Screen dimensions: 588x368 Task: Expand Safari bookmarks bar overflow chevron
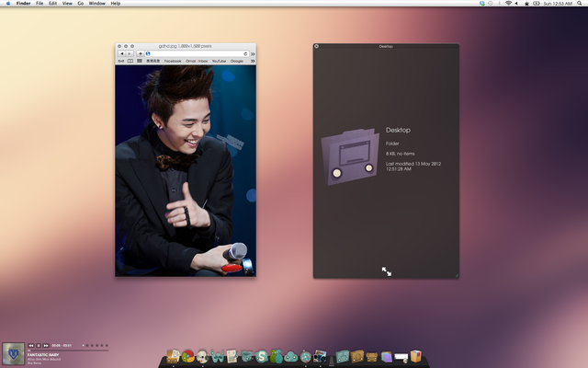click(x=253, y=61)
